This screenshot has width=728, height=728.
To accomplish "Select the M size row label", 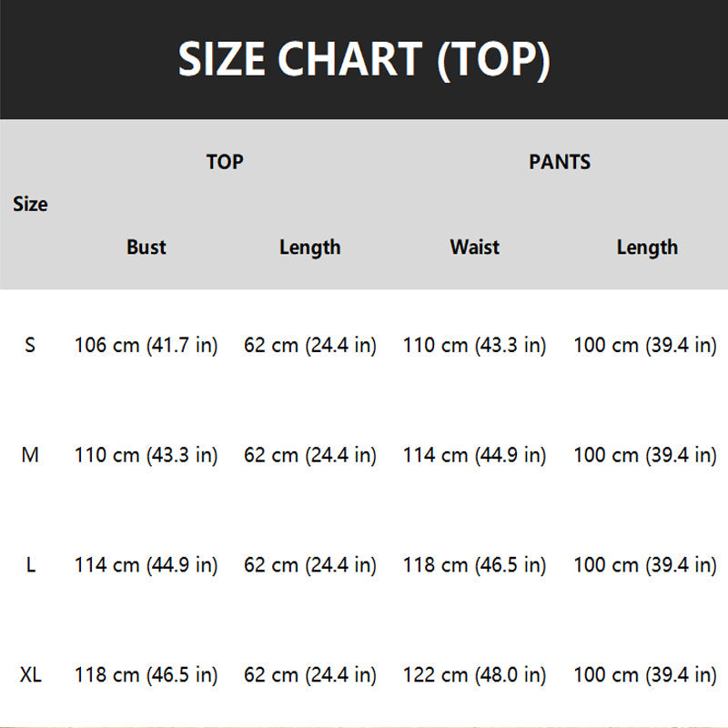I will click(30, 455).
